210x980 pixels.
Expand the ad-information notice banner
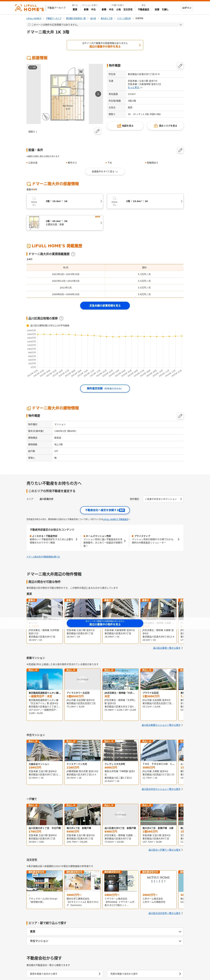[105, 25]
